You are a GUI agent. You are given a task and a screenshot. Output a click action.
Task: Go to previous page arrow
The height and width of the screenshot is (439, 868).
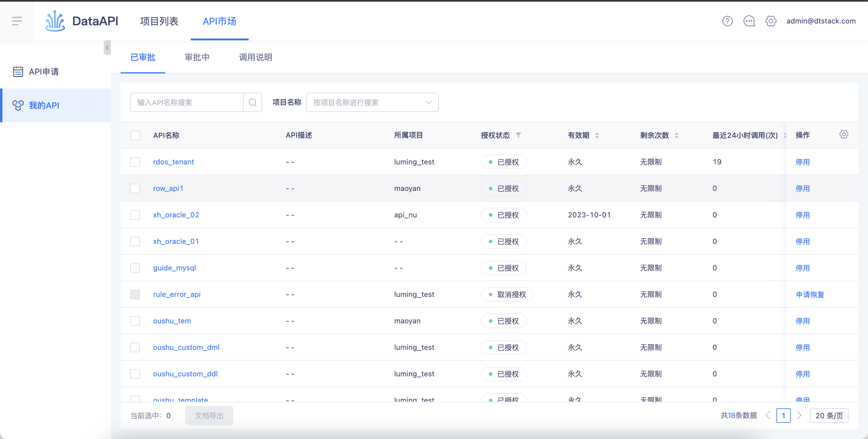click(768, 416)
